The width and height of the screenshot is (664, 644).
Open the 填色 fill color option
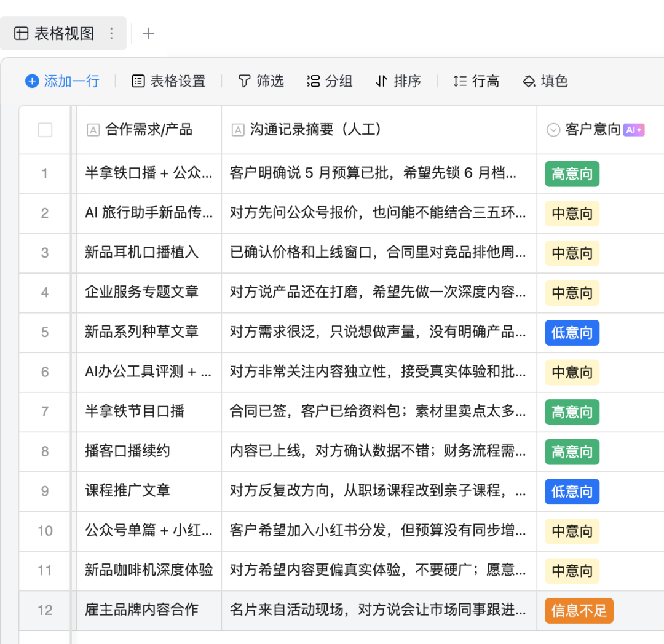545,81
